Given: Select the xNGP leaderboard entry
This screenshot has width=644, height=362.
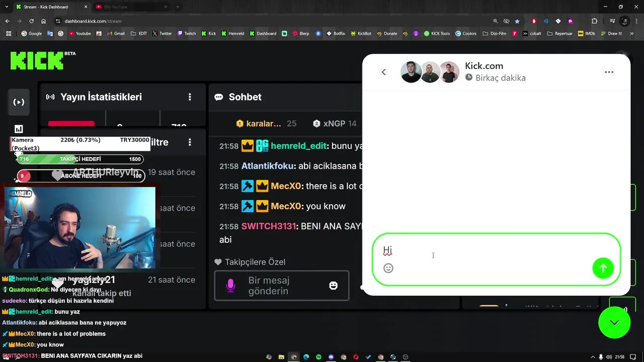Looking at the screenshot, I should coord(334,124).
